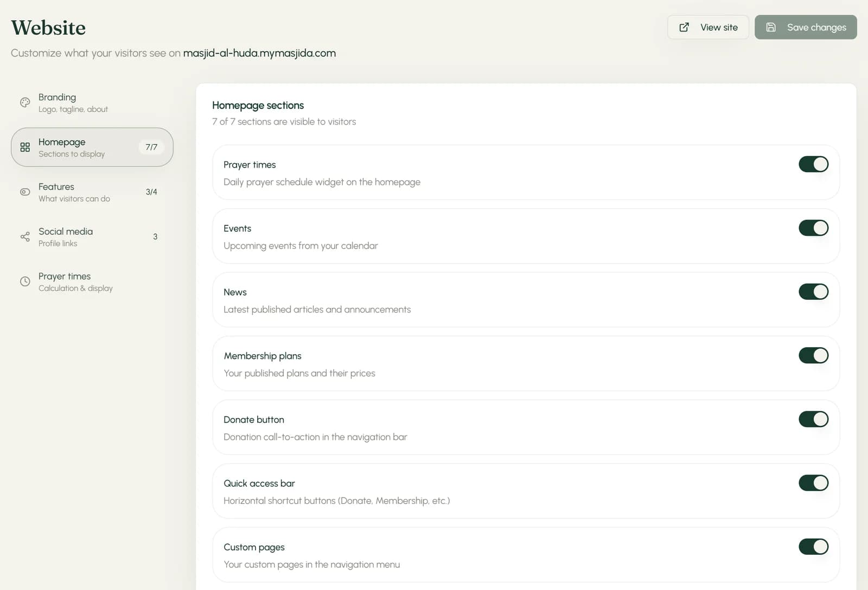This screenshot has width=868, height=590.
Task: Open Features tab in sidebar
Action: (92, 192)
